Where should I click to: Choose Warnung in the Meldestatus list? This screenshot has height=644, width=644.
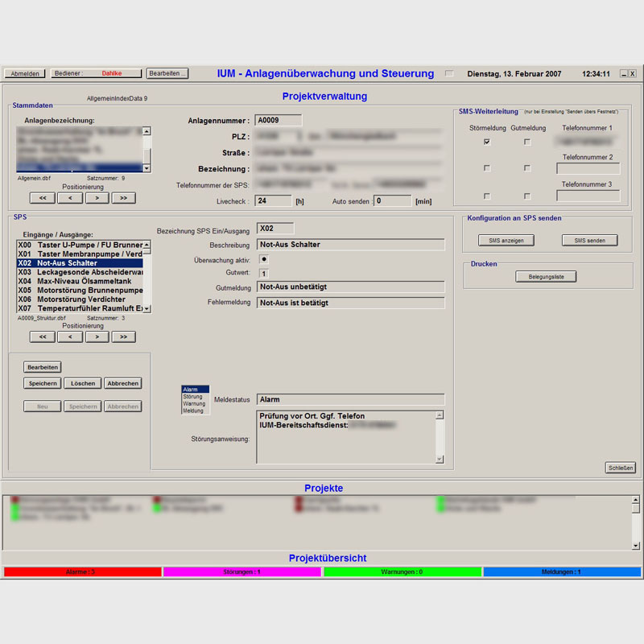[194, 404]
